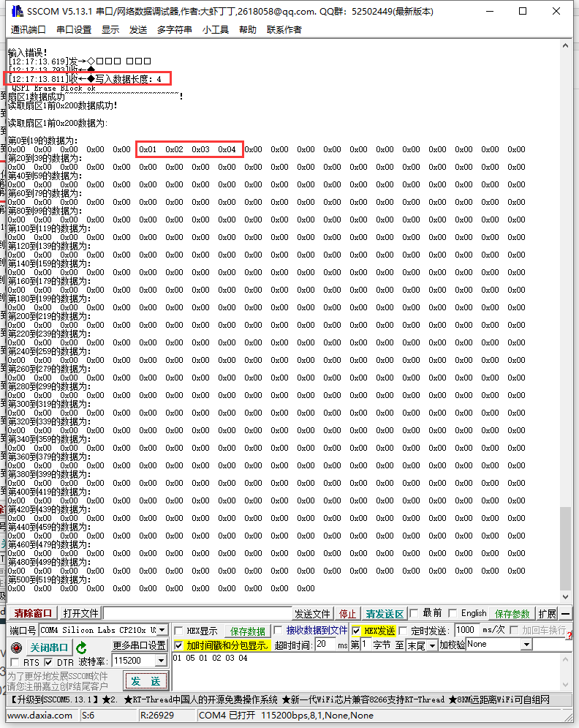Click the 0x04 data value in first row
Screen dimensions: 579x728
(x=227, y=149)
